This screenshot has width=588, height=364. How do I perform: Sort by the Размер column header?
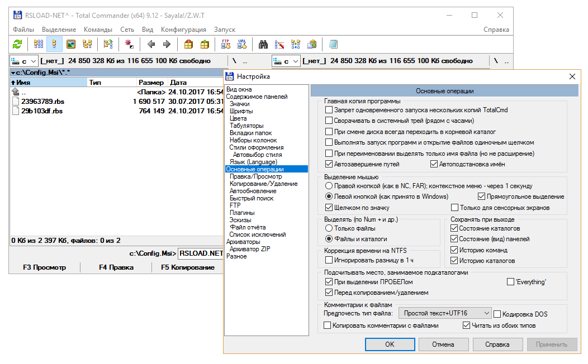151,83
